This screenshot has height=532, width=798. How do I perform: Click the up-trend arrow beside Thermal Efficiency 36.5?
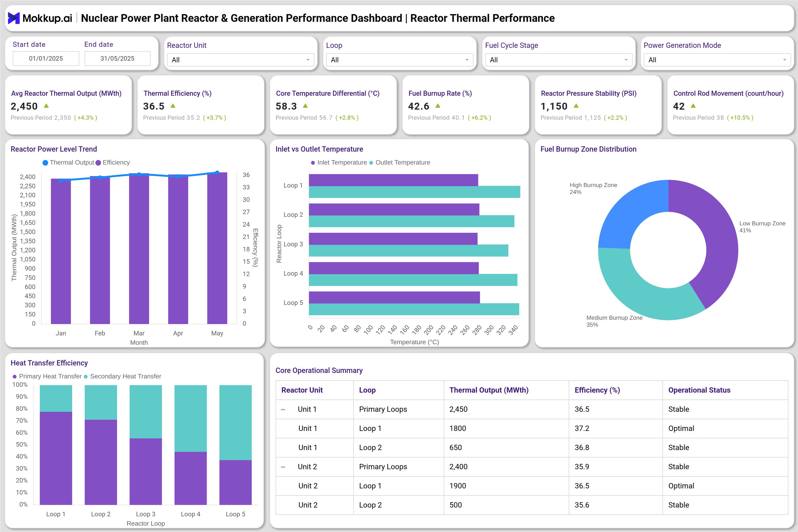coord(173,106)
